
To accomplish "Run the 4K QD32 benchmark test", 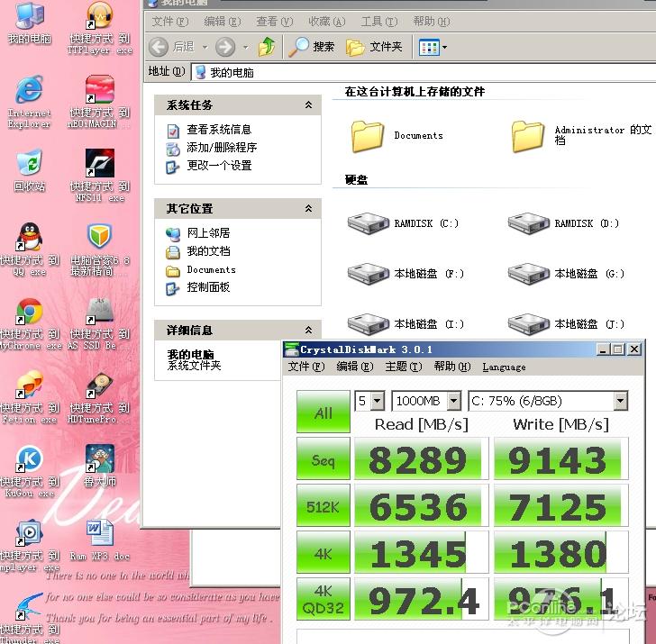I will [323, 599].
